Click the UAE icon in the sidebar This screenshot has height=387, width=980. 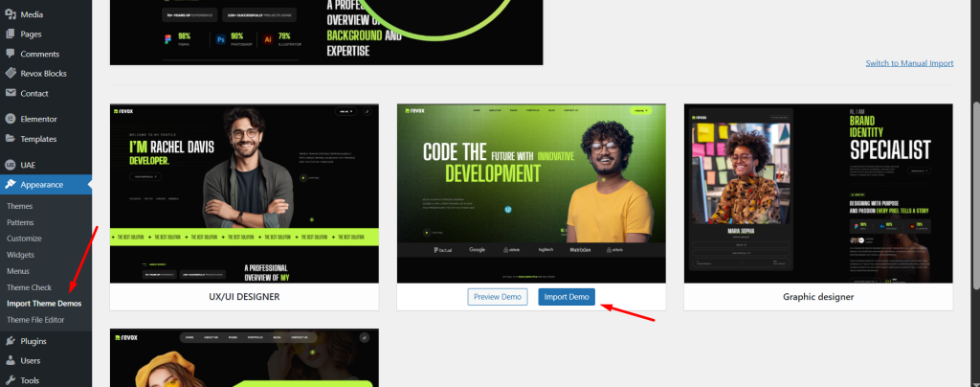(x=10, y=165)
